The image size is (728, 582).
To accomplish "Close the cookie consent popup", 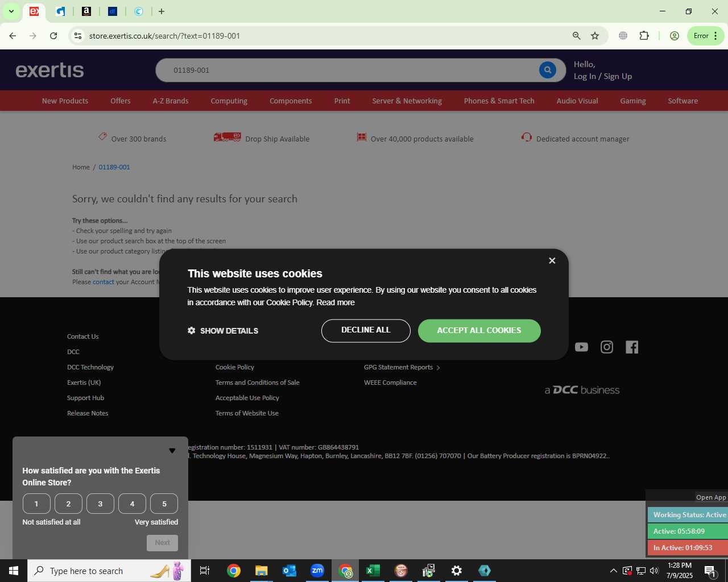I will click(552, 260).
